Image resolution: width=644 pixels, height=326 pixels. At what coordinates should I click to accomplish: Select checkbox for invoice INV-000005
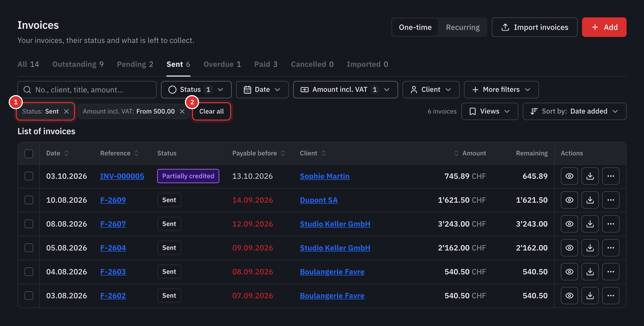coord(29,176)
